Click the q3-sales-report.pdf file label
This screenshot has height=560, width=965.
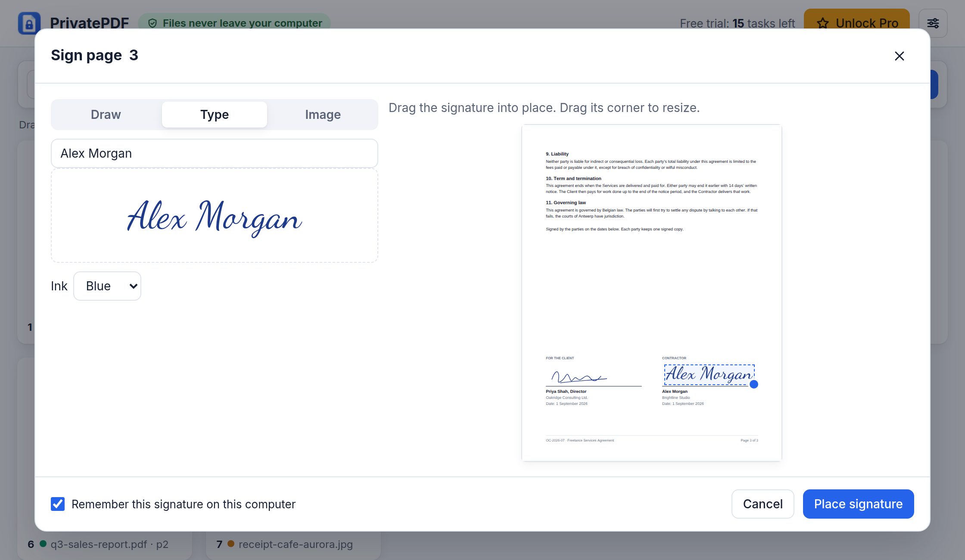pos(109,544)
